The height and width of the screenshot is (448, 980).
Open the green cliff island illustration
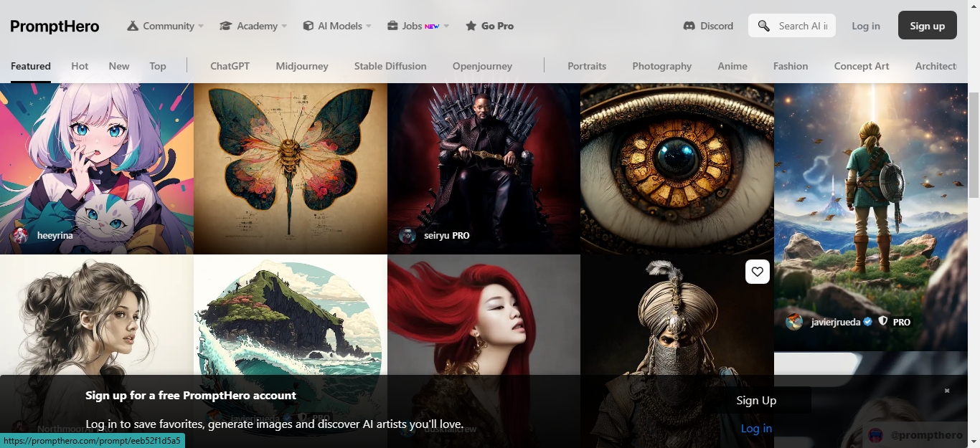tap(291, 315)
